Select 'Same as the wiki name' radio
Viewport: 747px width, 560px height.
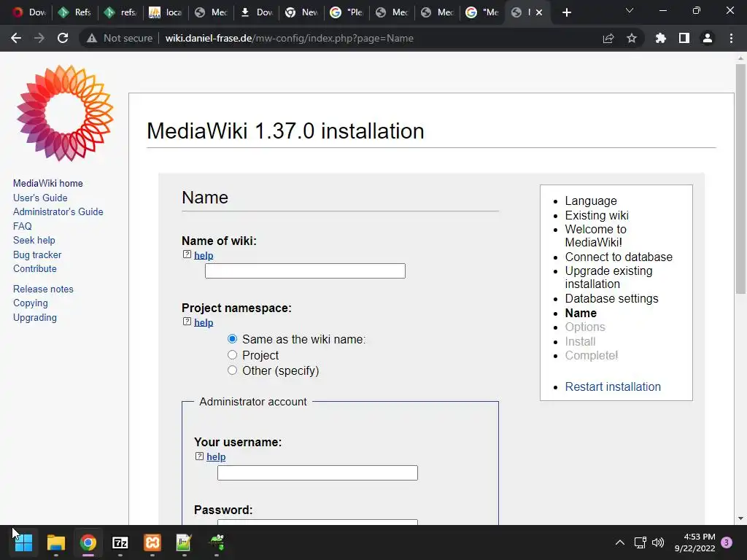232,339
